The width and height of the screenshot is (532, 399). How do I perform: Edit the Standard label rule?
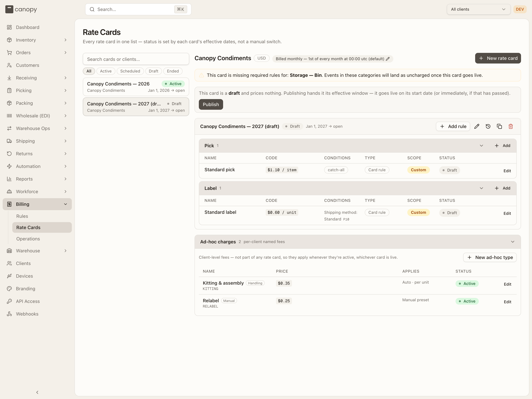(x=507, y=213)
